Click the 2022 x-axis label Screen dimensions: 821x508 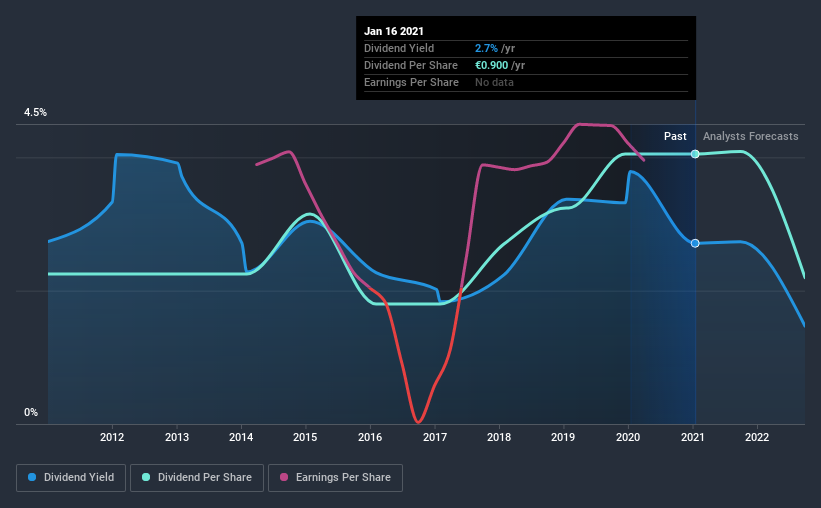click(757, 437)
